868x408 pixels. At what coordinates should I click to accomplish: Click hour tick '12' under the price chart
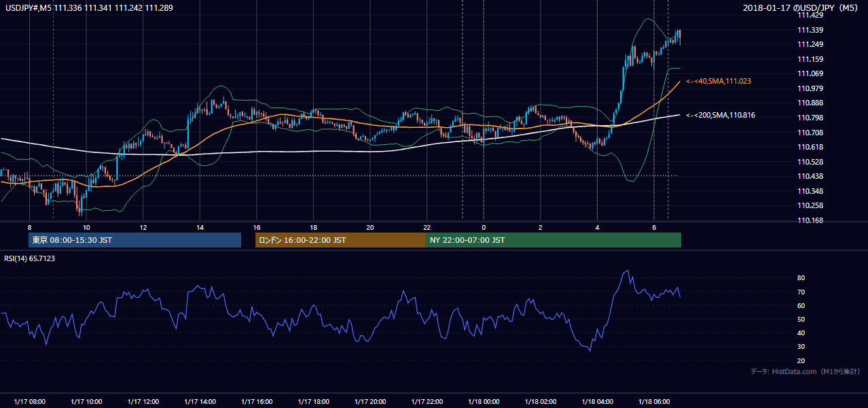click(x=143, y=227)
